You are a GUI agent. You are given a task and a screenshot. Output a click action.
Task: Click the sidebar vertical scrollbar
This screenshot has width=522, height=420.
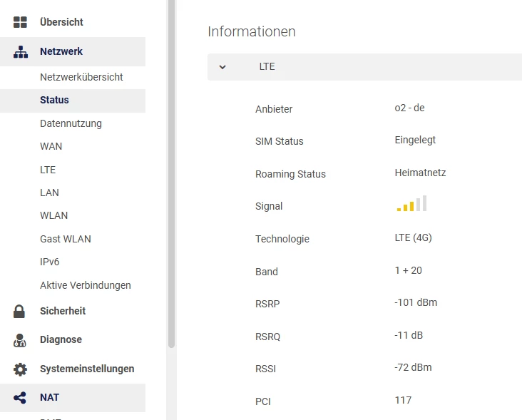click(x=171, y=171)
